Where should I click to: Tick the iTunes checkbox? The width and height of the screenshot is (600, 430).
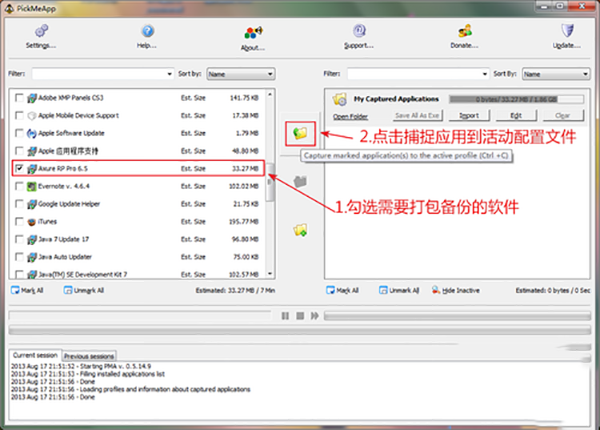pyautogui.click(x=22, y=220)
